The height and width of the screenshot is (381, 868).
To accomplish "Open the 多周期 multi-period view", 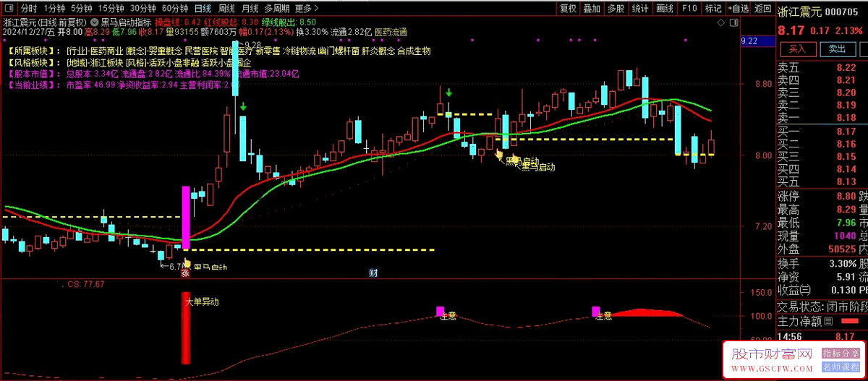I will point(277,9).
